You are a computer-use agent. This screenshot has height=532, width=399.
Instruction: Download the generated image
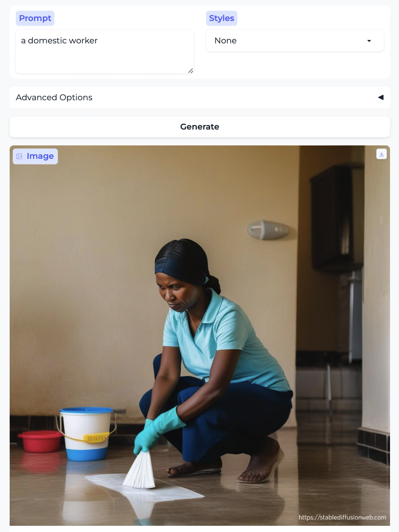click(x=381, y=154)
